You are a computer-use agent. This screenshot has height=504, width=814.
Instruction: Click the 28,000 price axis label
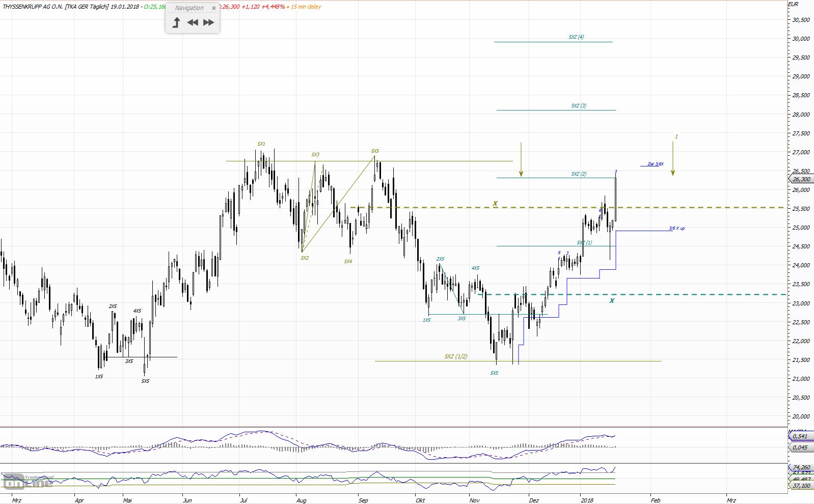[x=801, y=115]
